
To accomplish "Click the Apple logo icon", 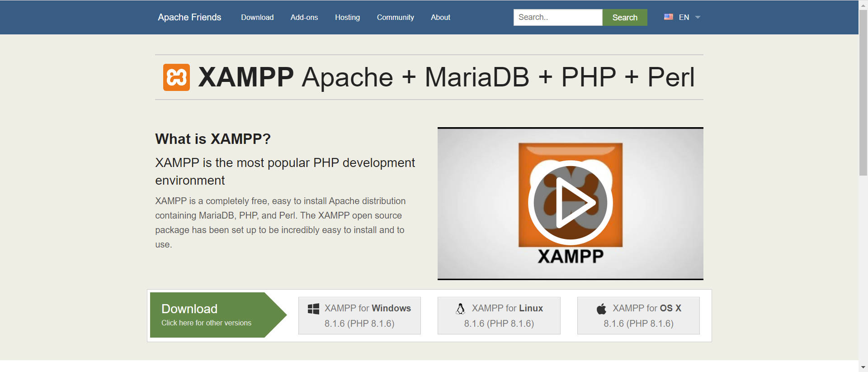I will [601, 309].
